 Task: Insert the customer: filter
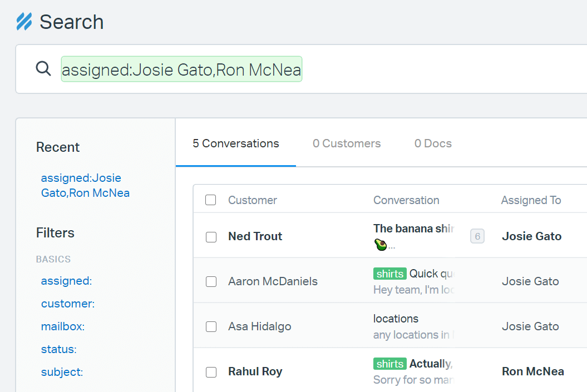pos(68,304)
